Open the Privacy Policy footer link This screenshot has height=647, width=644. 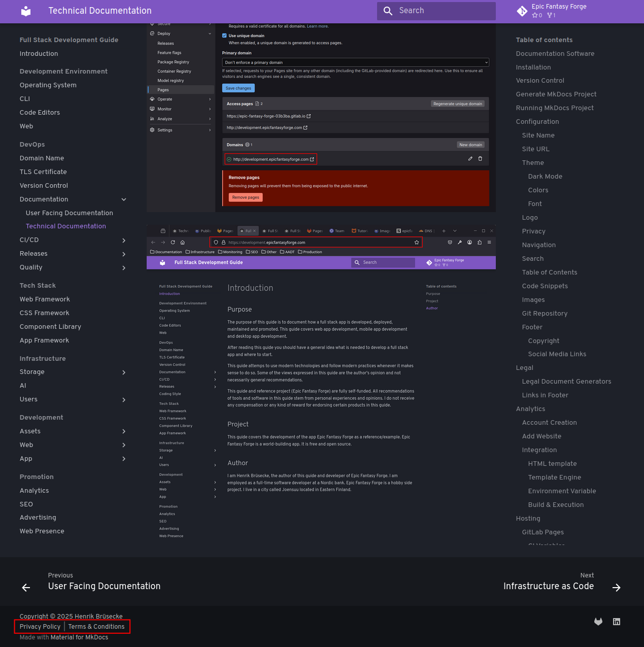40,627
